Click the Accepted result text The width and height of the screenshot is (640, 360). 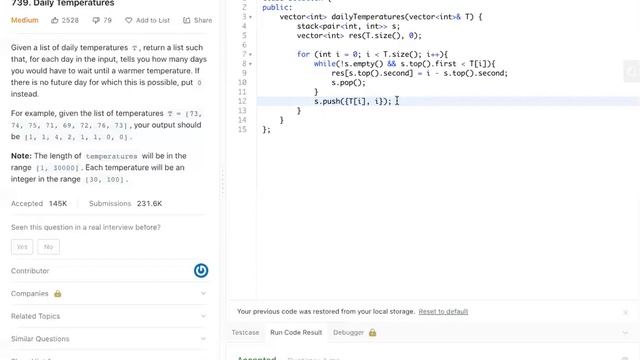(x=257, y=358)
